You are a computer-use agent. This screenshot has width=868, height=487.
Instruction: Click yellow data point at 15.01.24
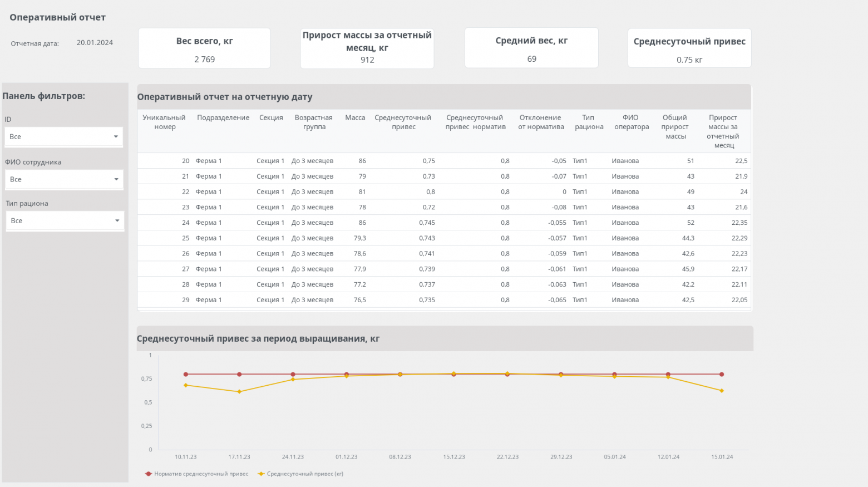(x=722, y=391)
